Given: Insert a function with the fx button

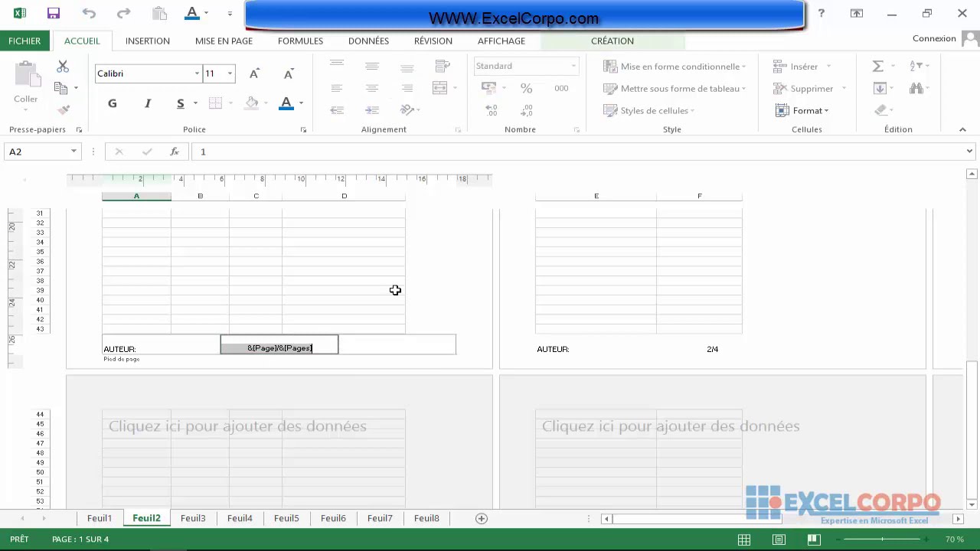Looking at the screenshot, I should (x=175, y=152).
